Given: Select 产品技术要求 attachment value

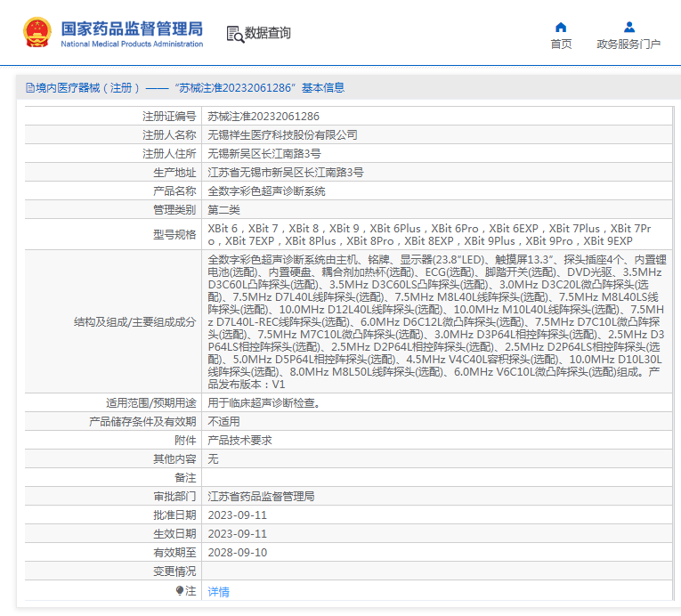Looking at the screenshot, I should pyautogui.click(x=239, y=441).
